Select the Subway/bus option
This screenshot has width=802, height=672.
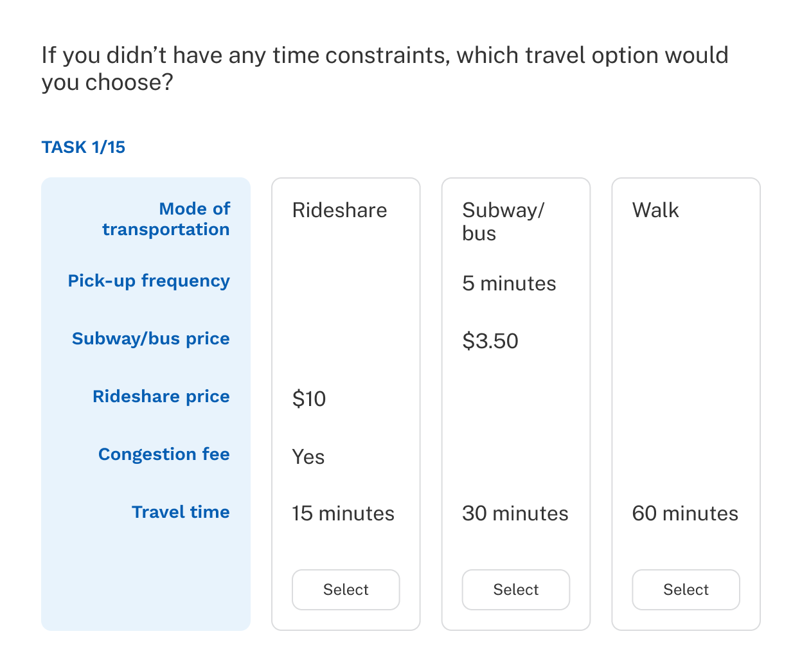[x=516, y=590]
